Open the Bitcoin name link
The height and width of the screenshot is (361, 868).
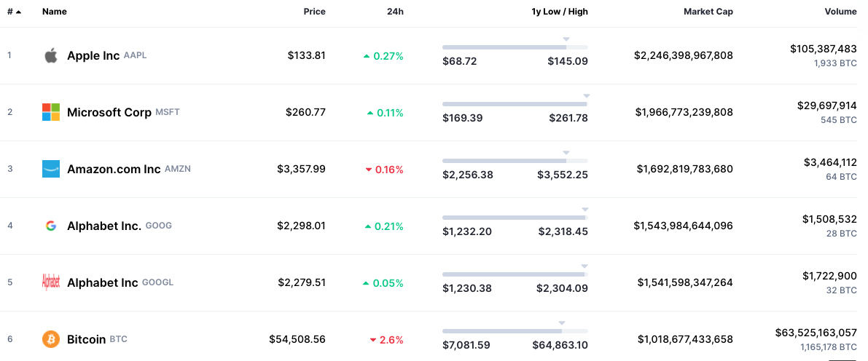(86, 339)
